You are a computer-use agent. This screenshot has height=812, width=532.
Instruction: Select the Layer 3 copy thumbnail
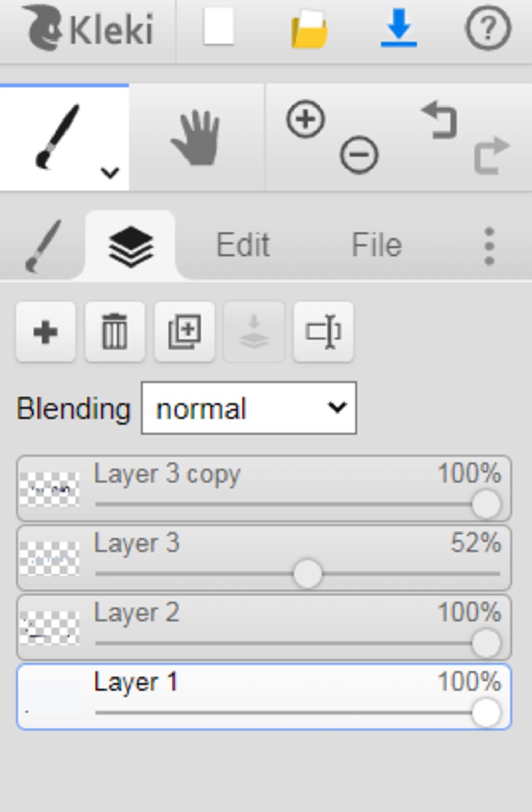click(49, 489)
